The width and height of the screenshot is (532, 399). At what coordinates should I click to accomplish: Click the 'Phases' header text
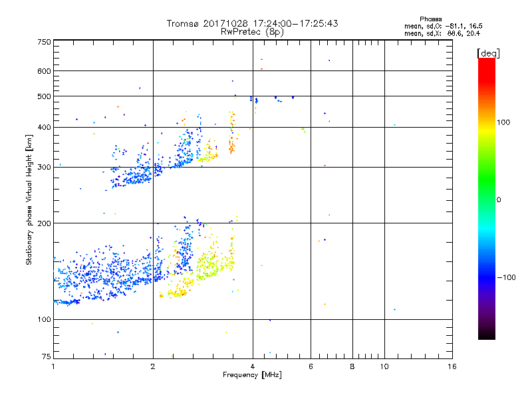[x=430, y=19]
